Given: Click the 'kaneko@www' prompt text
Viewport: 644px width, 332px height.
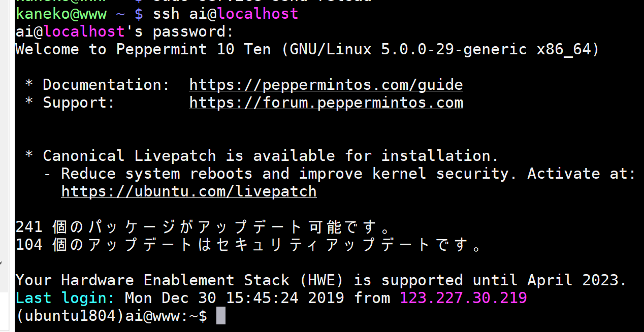Looking at the screenshot, I should tap(61, 14).
